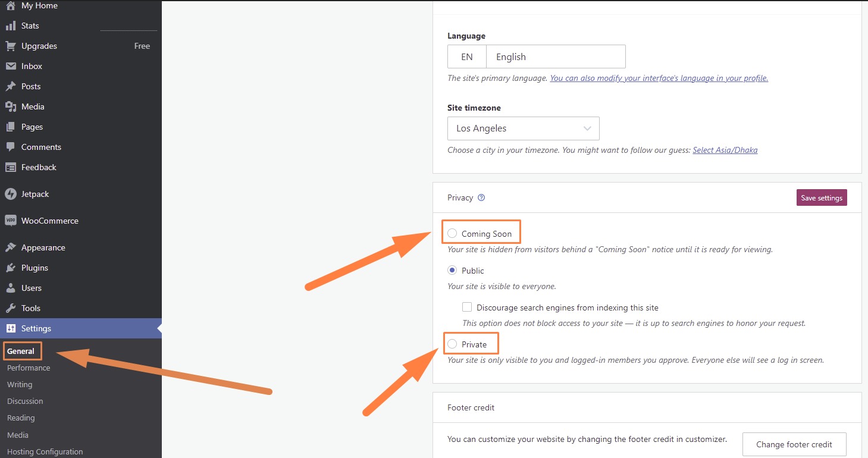Switch to the Writing settings tab

[20, 384]
